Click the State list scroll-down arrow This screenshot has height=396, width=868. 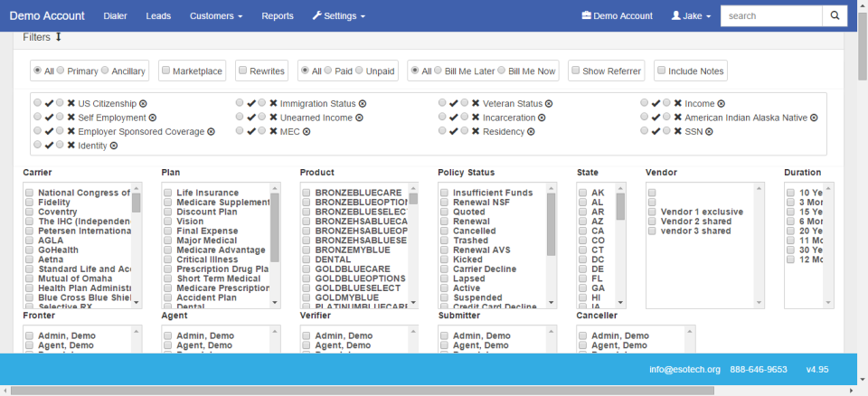click(620, 303)
